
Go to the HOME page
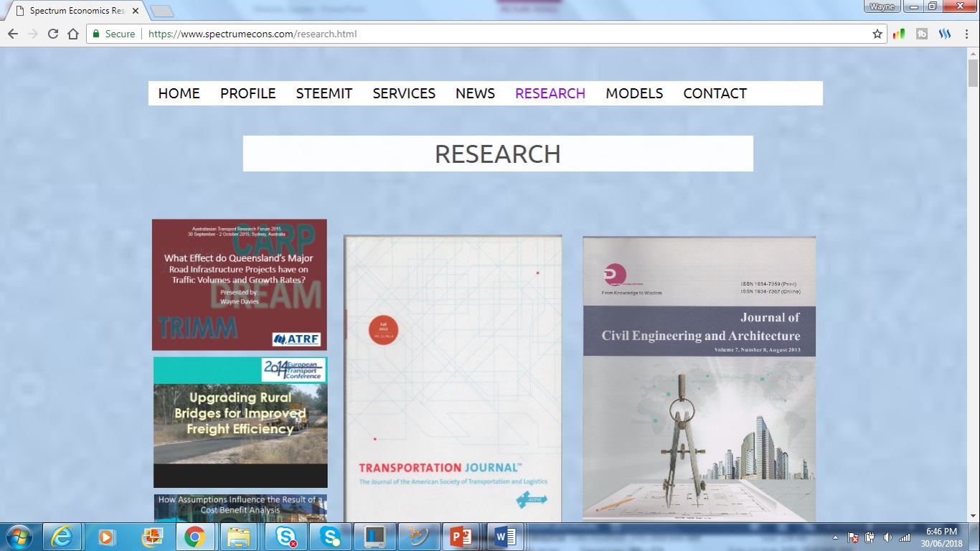tap(179, 93)
